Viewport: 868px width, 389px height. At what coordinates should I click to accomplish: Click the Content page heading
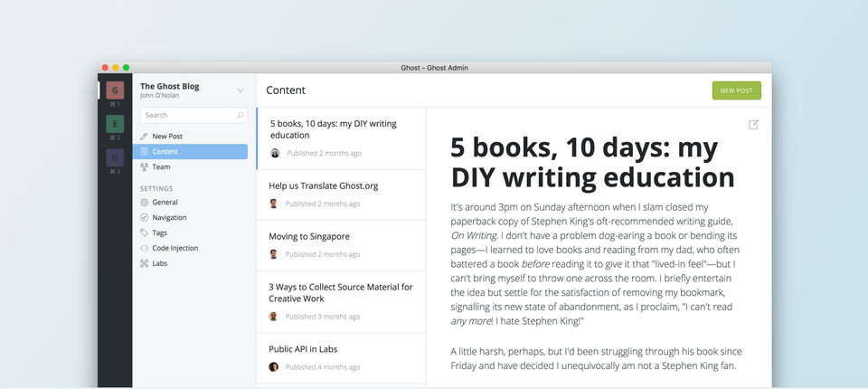tap(286, 90)
